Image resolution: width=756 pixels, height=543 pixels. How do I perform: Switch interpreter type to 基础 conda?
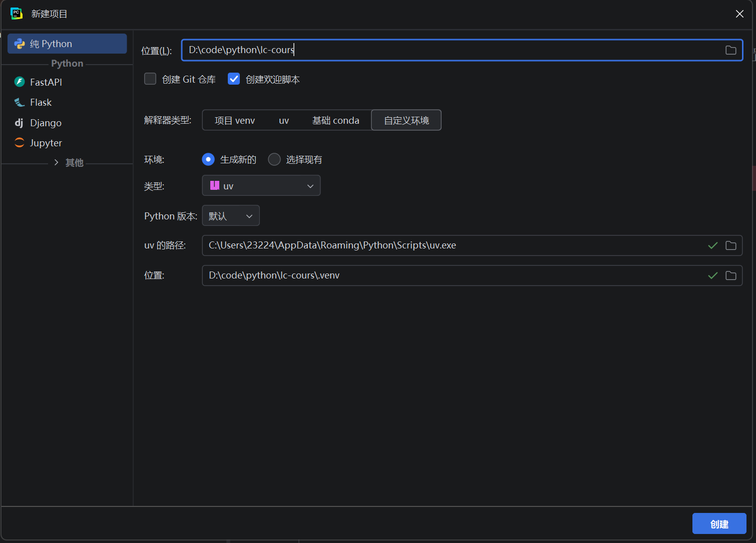coord(336,120)
